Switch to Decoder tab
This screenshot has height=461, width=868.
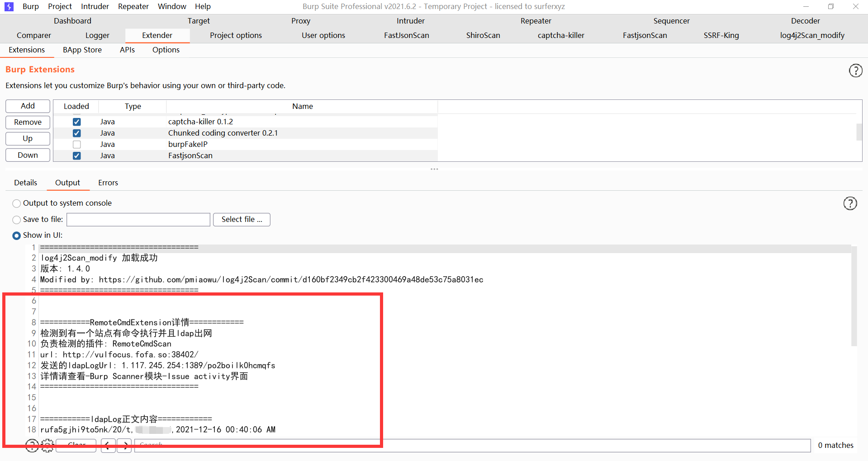(805, 21)
